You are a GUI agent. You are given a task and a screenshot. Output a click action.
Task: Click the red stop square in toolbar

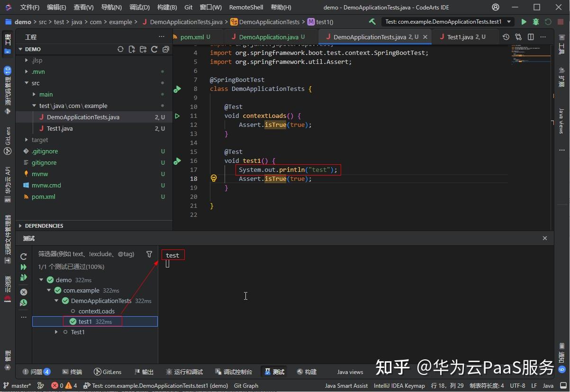pos(560,22)
